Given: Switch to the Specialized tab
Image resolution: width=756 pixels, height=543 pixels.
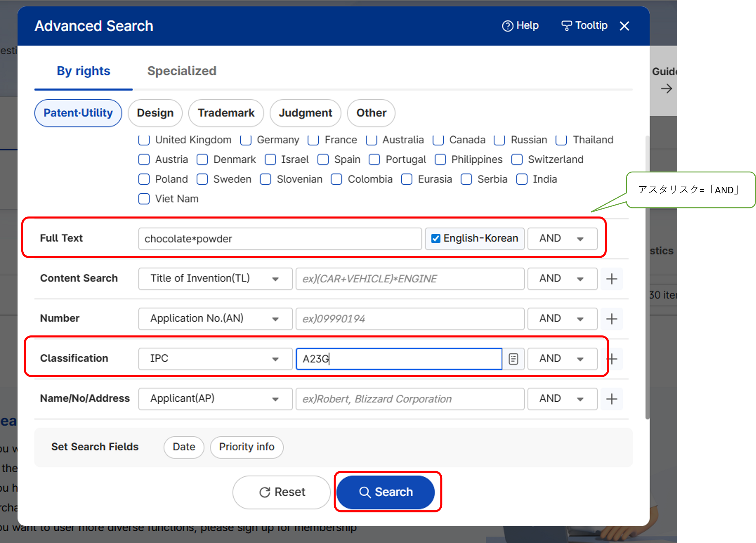Looking at the screenshot, I should tap(181, 71).
